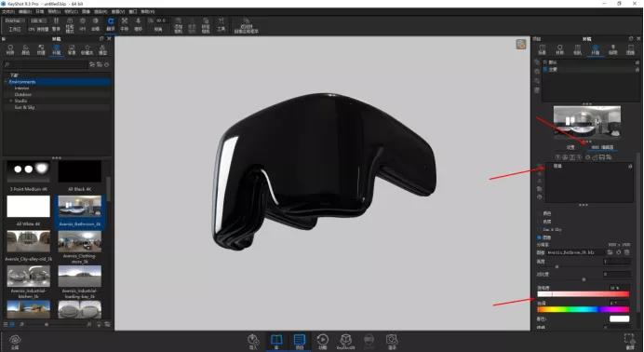644x352 pixels.
Task: Click the Render icon in bottom toolbar
Action: coord(392,342)
